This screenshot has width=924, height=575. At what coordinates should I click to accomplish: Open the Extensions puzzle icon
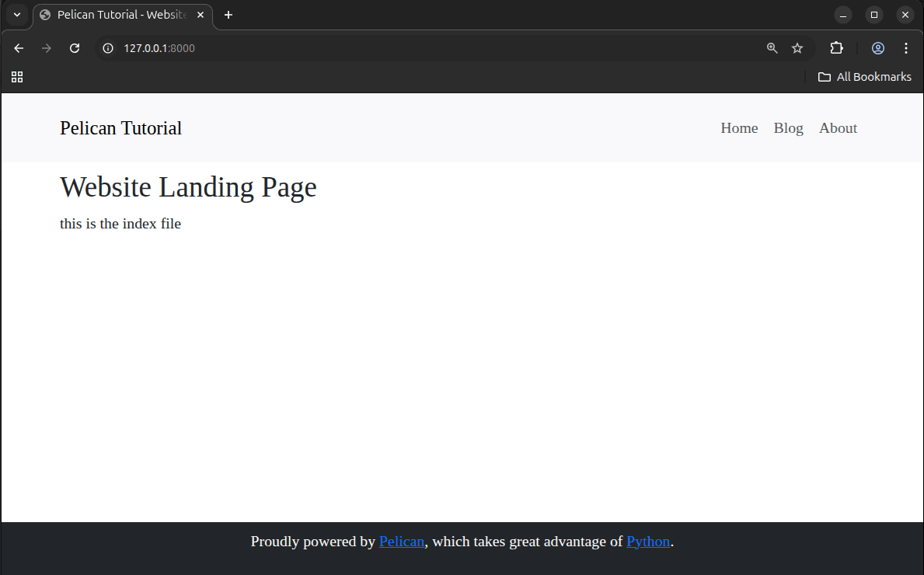(836, 48)
